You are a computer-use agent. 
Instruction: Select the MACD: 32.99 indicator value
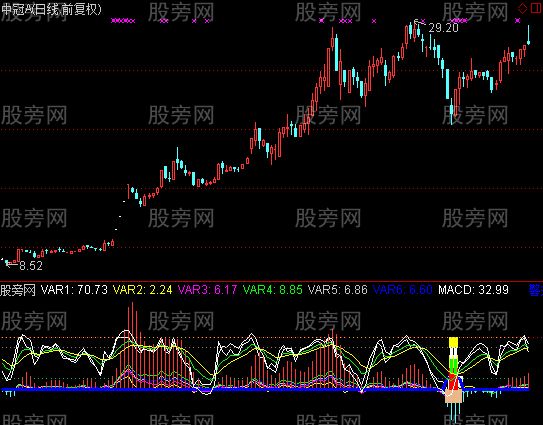pos(473,290)
